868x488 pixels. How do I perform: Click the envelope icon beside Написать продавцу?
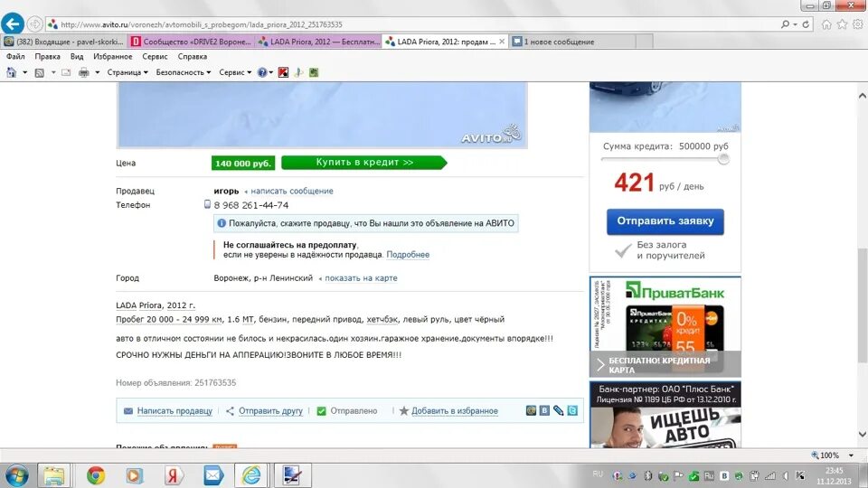click(x=127, y=411)
